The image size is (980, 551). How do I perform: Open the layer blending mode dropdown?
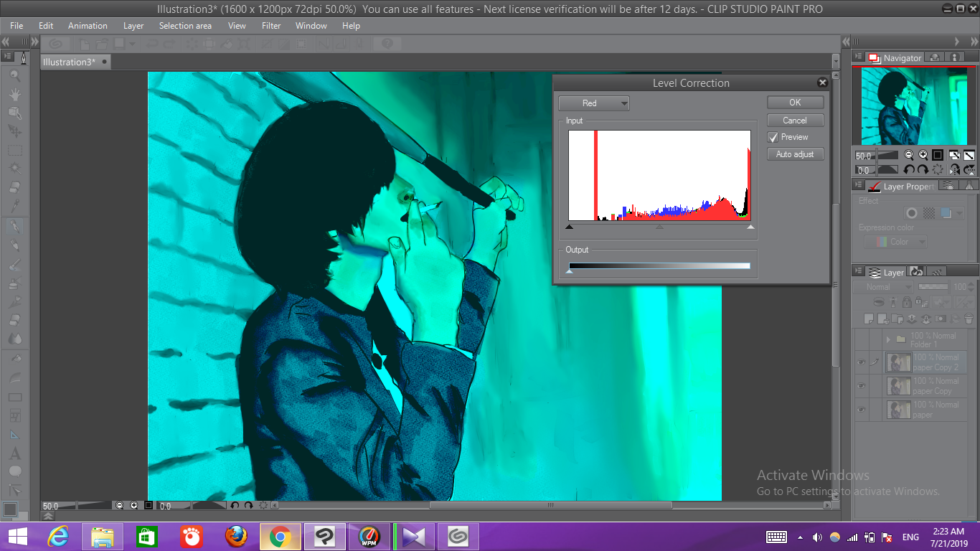click(x=882, y=287)
